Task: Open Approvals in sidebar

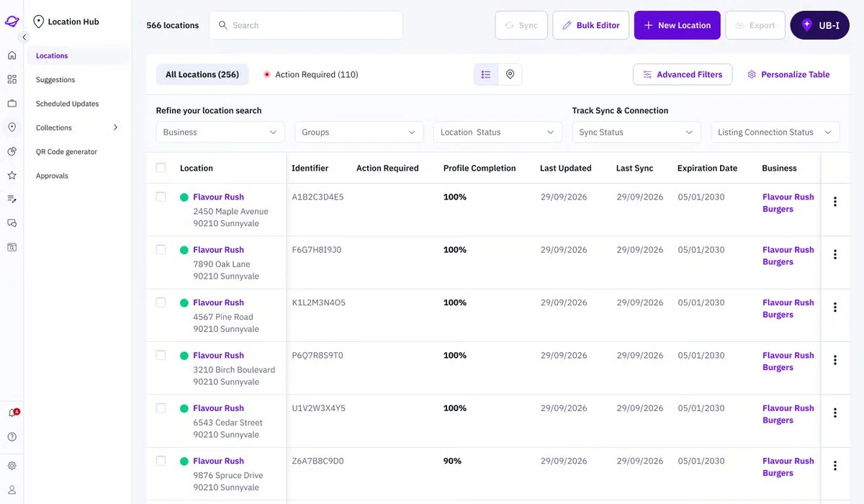Action: pyautogui.click(x=52, y=176)
